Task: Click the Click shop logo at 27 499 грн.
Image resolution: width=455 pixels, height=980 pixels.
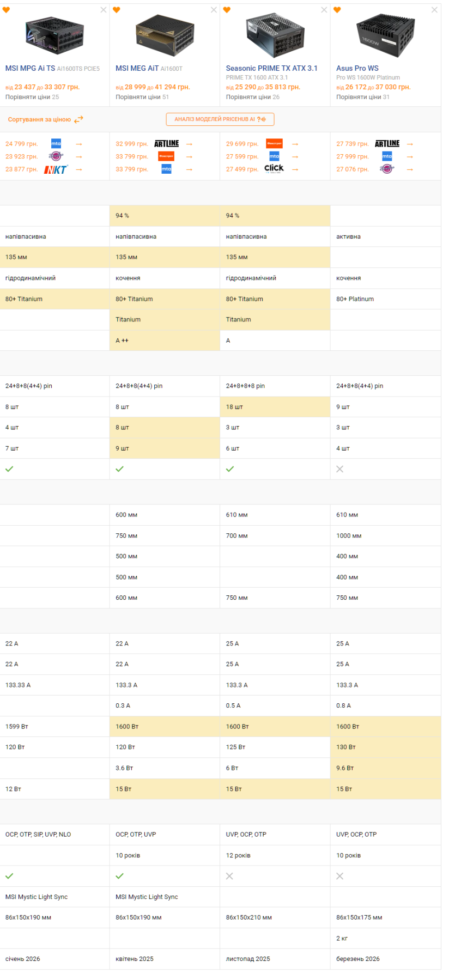Action: coord(274,168)
